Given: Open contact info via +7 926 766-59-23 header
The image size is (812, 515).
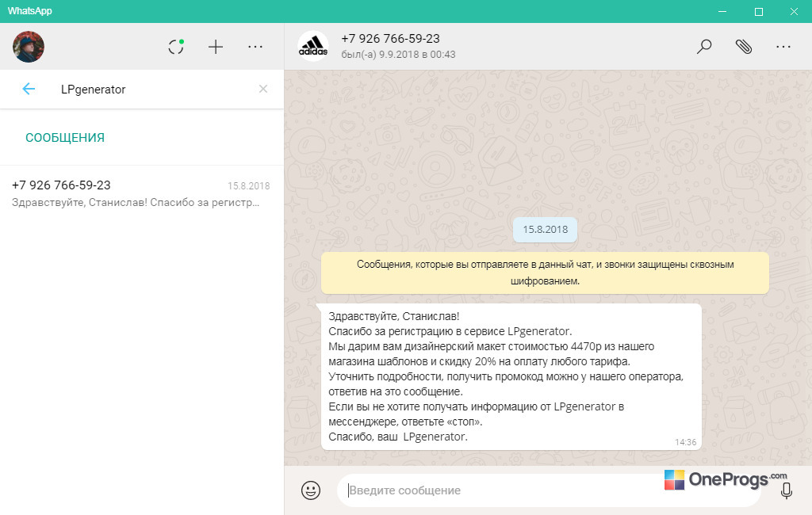Looking at the screenshot, I should coord(390,38).
